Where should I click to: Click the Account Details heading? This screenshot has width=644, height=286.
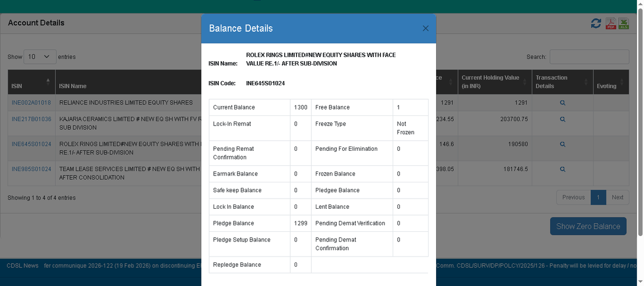click(36, 23)
